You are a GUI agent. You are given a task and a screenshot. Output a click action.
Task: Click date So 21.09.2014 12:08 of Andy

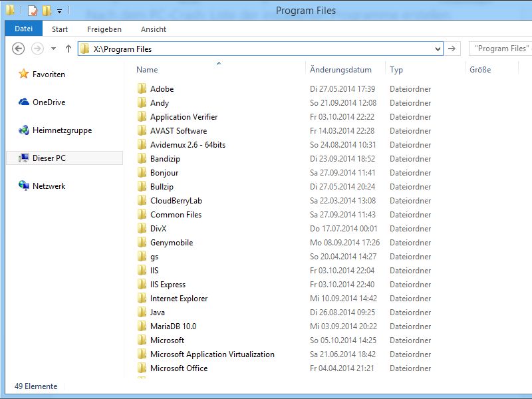343,103
